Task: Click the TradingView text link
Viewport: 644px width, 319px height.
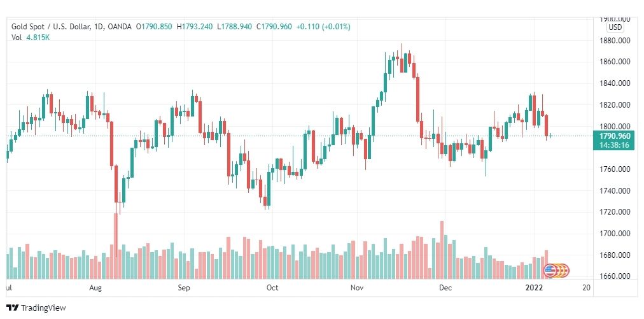Action: click(43, 308)
